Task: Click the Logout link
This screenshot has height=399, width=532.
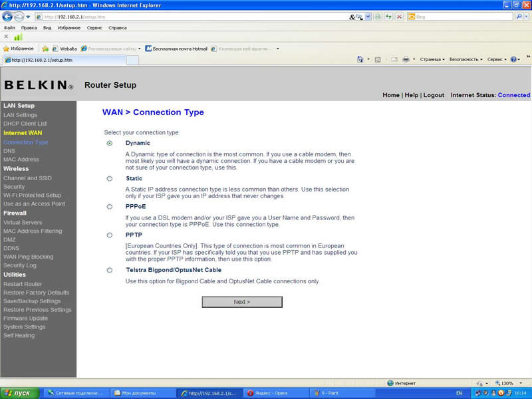Action: (434, 95)
